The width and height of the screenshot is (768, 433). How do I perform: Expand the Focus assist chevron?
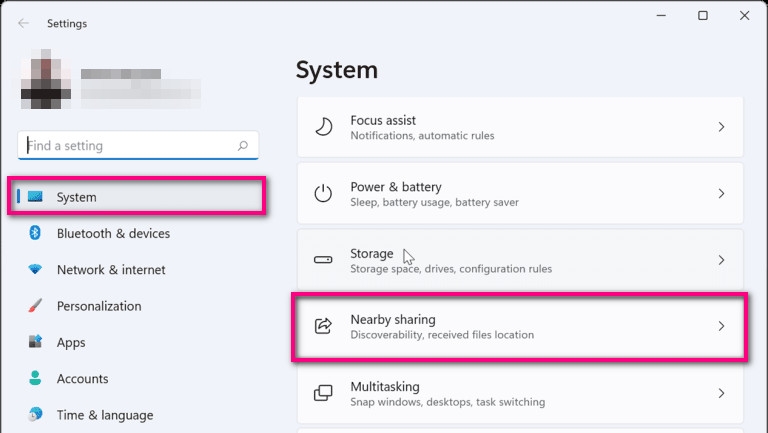point(721,127)
